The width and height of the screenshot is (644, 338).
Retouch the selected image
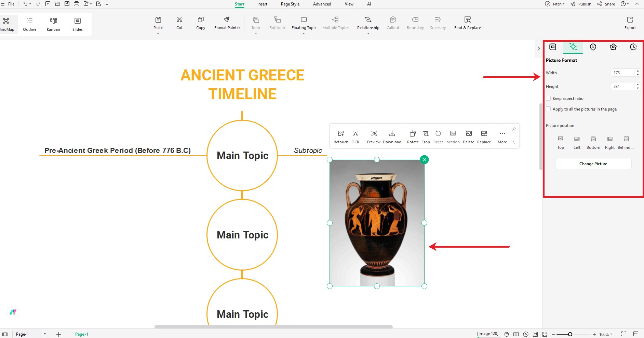pos(341,137)
